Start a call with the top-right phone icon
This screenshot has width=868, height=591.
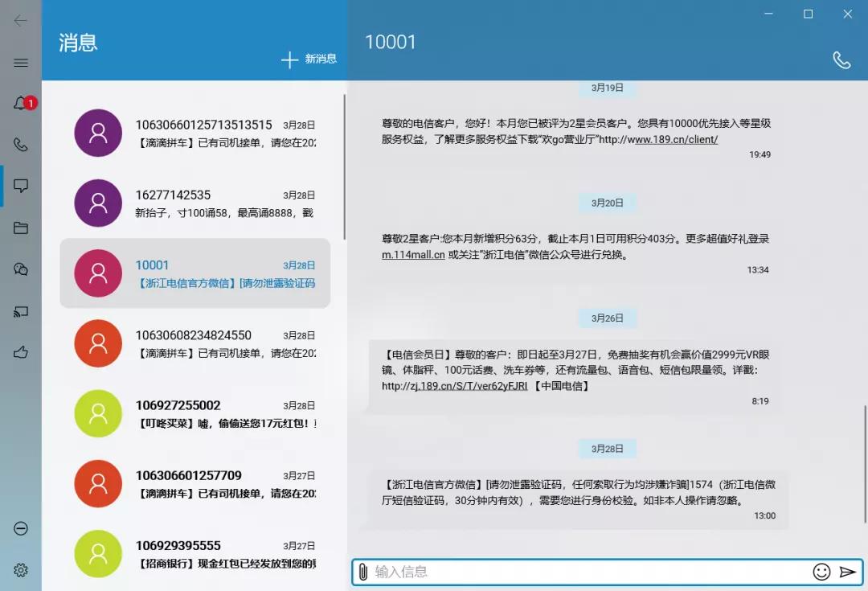click(x=841, y=60)
